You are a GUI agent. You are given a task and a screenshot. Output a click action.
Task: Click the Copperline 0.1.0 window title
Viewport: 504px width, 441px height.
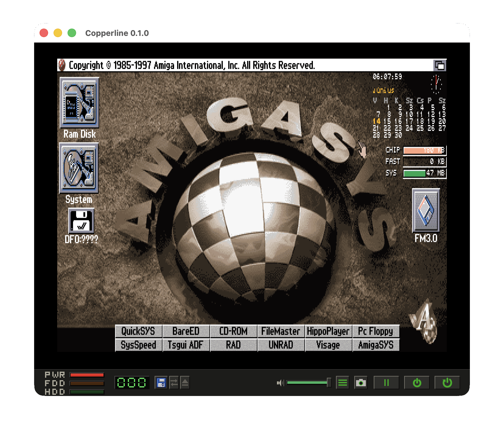click(x=117, y=33)
